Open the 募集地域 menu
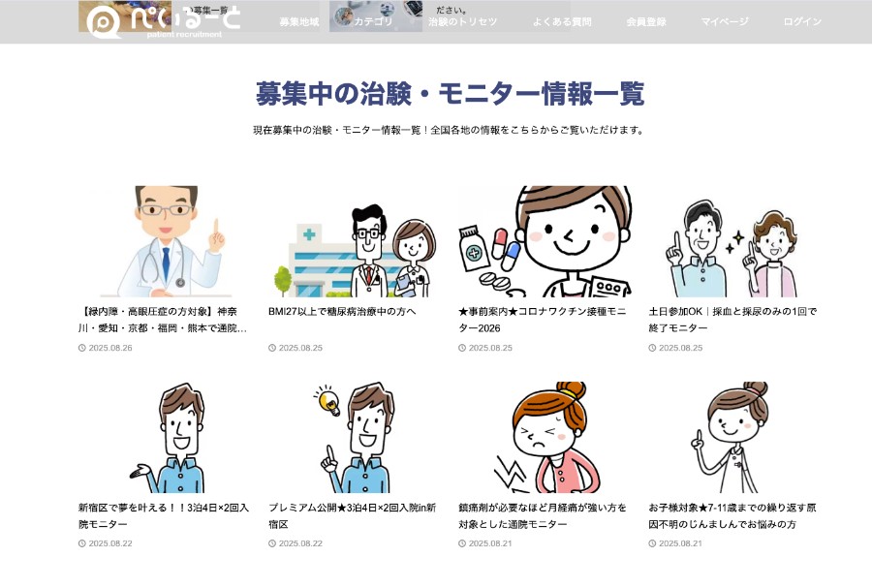 coord(298,21)
